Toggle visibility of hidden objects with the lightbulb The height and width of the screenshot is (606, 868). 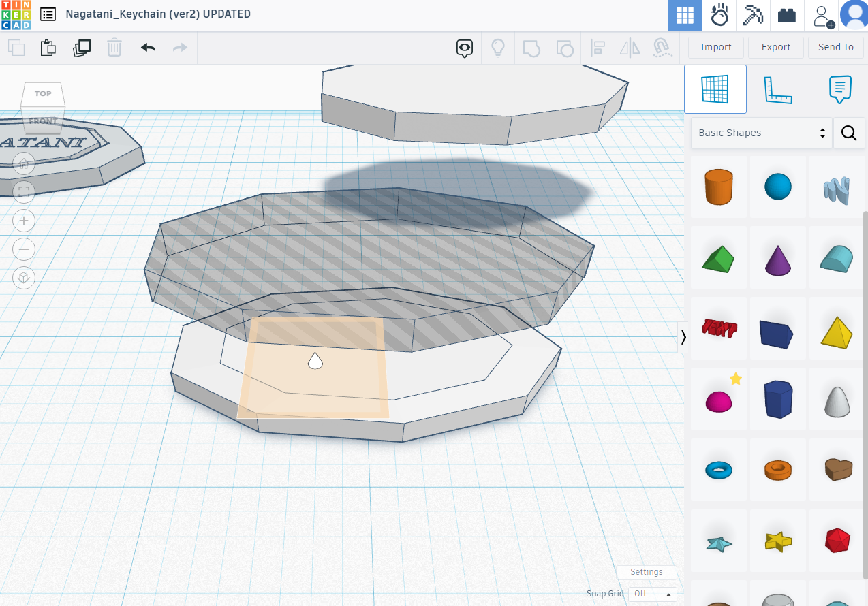click(x=497, y=48)
